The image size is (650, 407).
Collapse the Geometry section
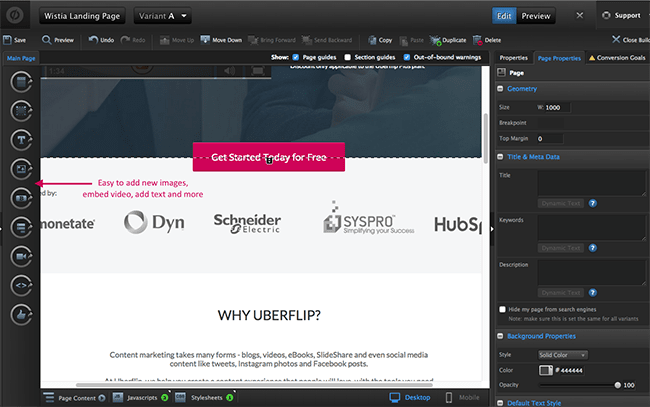click(500, 89)
